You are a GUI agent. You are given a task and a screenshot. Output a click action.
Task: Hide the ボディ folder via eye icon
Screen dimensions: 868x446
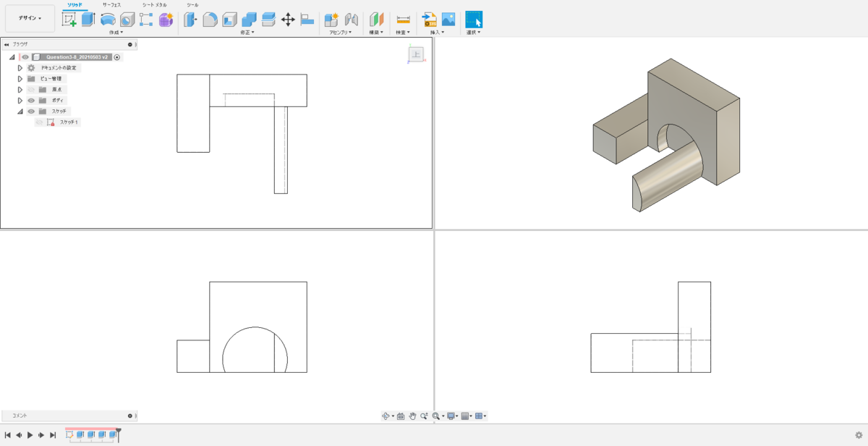point(31,101)
